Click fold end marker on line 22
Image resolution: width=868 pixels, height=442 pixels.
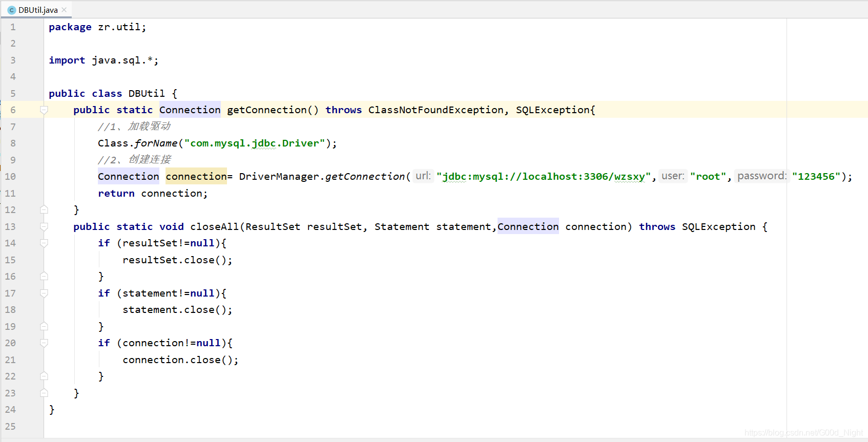[44, 376]
